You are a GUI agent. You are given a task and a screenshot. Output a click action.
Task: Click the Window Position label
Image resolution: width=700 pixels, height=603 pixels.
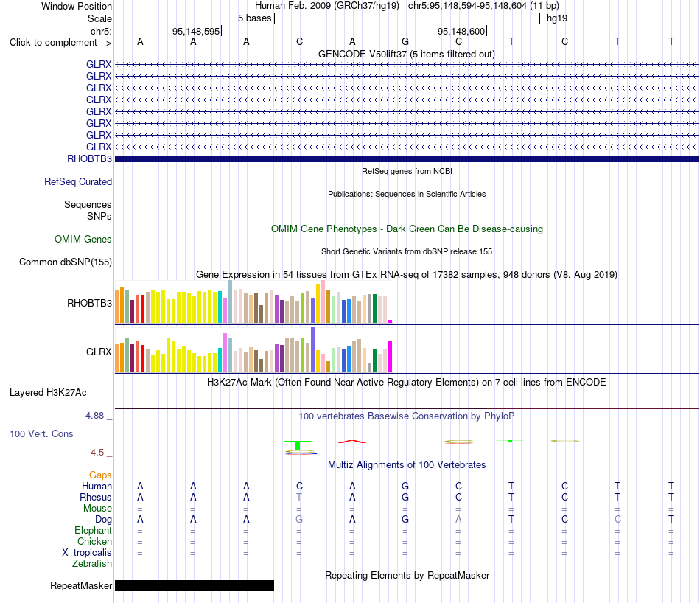77,6
